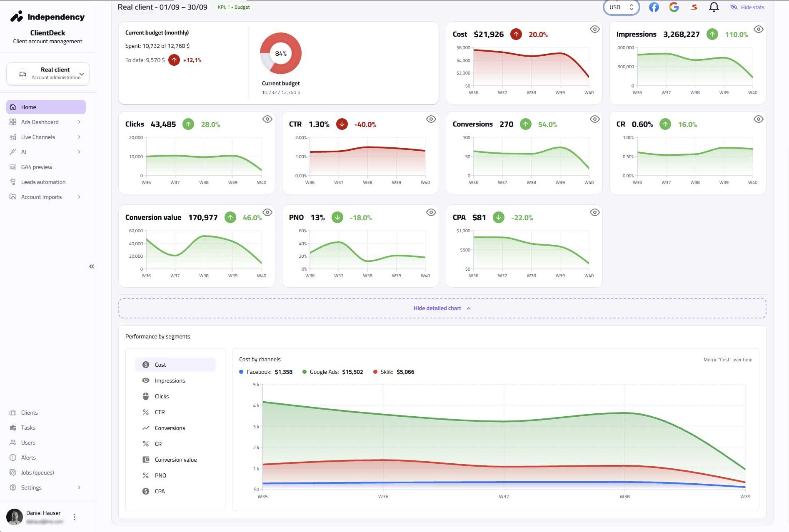789x532 pixels.
Task: Open Real client account dropdown
Action: click(x=48, y=74)
